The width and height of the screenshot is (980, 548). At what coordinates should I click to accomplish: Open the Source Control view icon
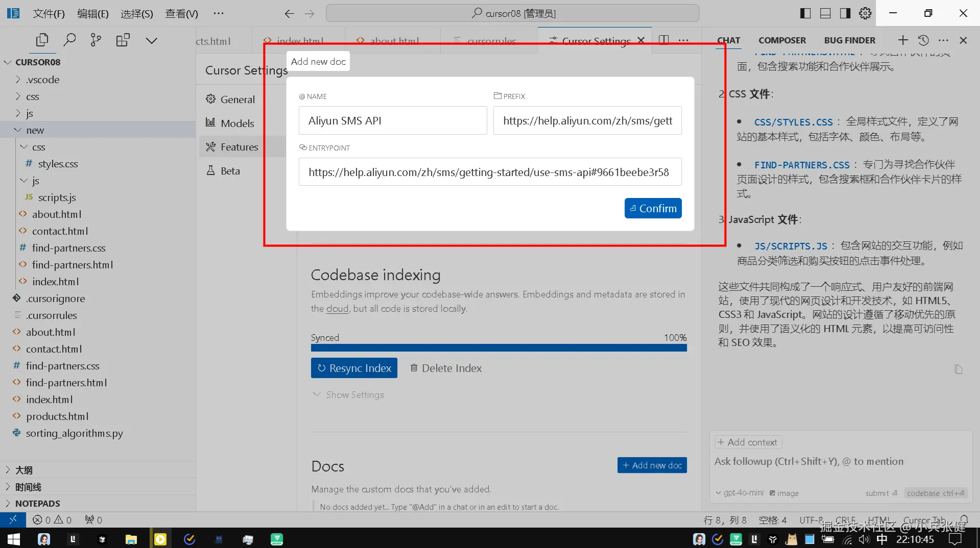95,40
